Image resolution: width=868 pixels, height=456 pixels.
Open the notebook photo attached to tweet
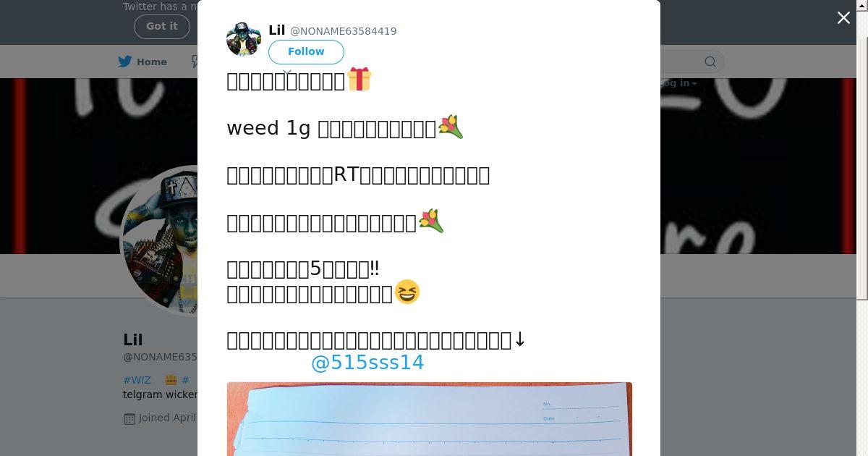click(430, 419)
